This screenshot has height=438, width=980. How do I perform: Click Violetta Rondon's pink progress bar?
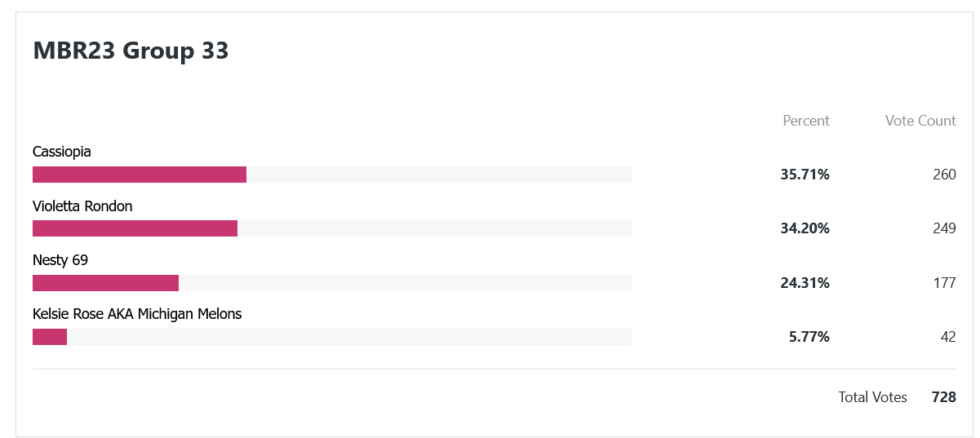135,228
